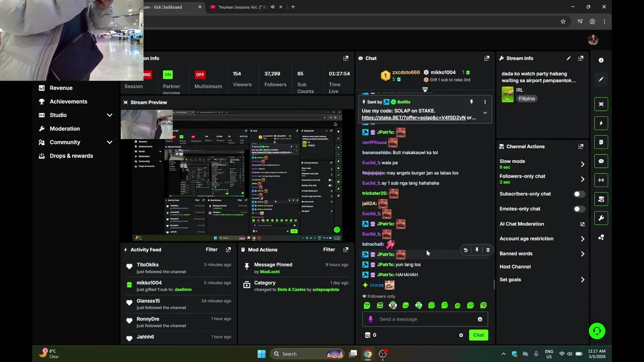Click the chat bubble icon in right sidebar
Image resolution: width=644 pixels, height=362 pixels.
pos(601,161)
